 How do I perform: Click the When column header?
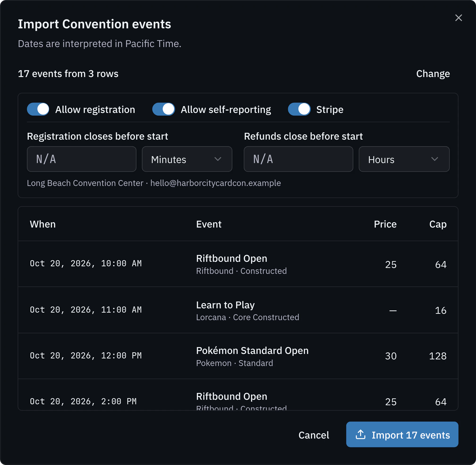click(43, 224)
